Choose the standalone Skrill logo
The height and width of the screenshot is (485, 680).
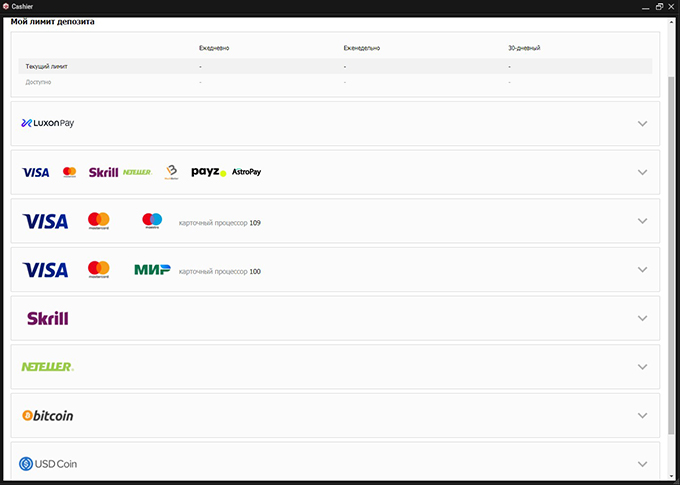point(47,319)
